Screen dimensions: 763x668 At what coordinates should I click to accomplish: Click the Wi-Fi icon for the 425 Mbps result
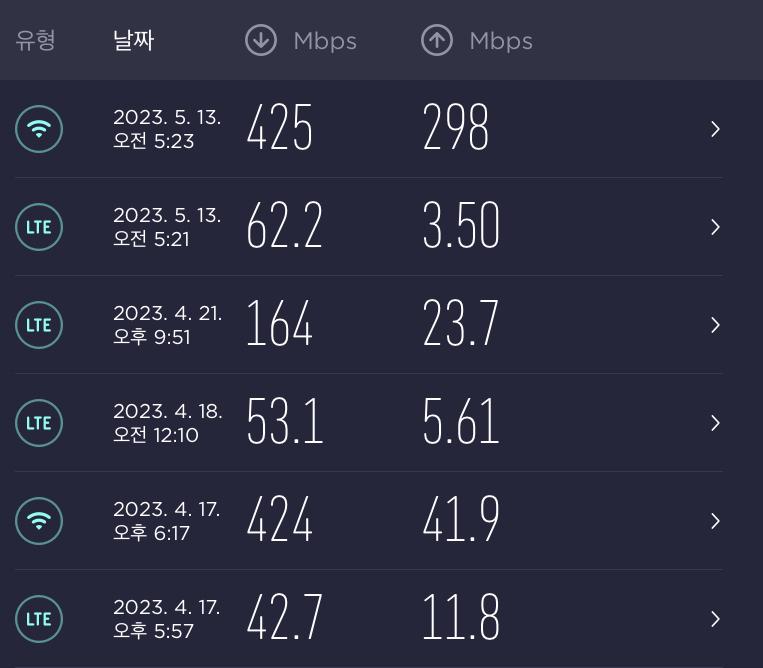[39, 129]
